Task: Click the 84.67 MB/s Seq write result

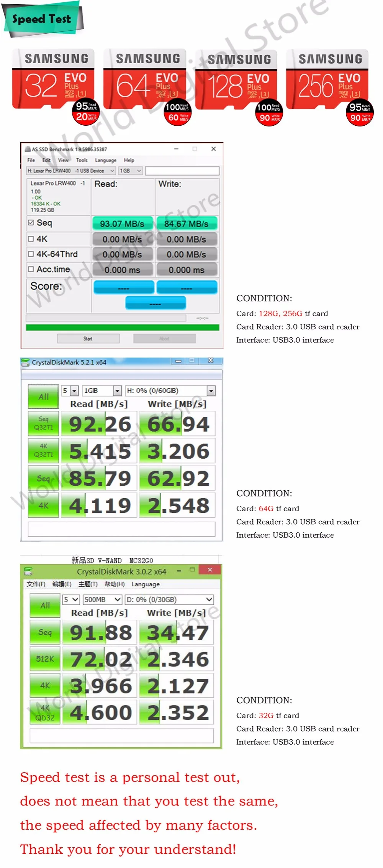Action: [x=187, y=223]
